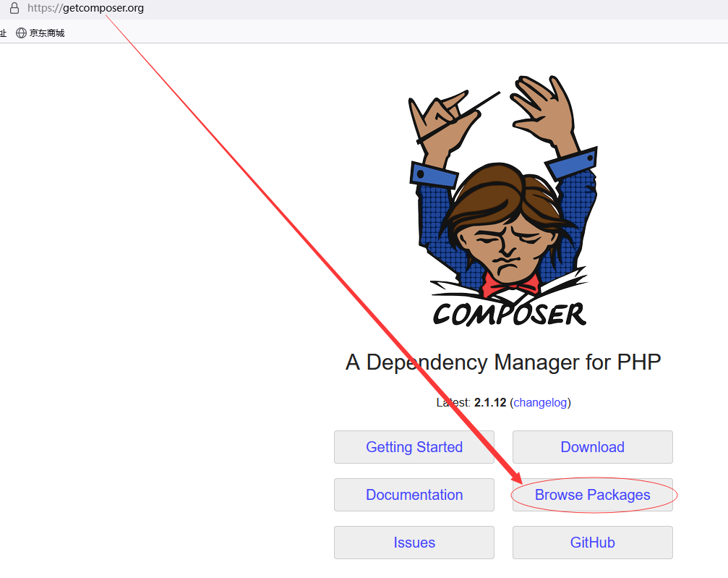Go to the Download page
Image resolution: width=728 pixels, height=578 pixels.
(592, 447)
